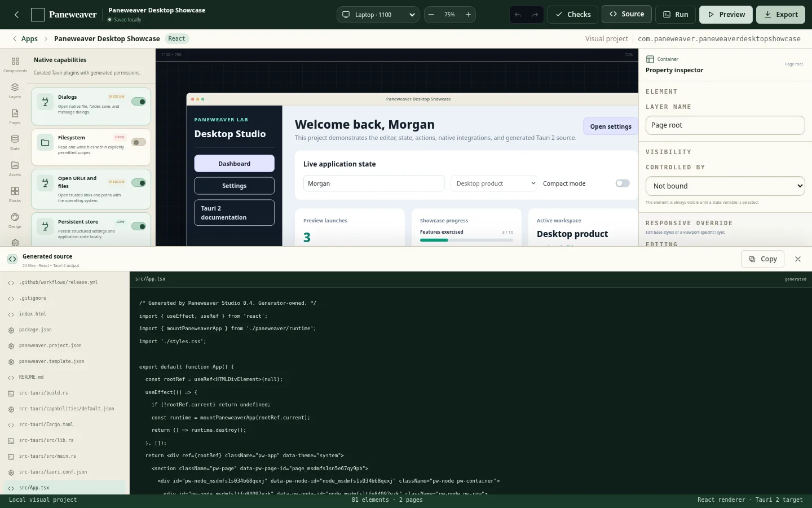812x508 pixels.
Task: Open the State sidebar panel
Action: tap(15, 142)
